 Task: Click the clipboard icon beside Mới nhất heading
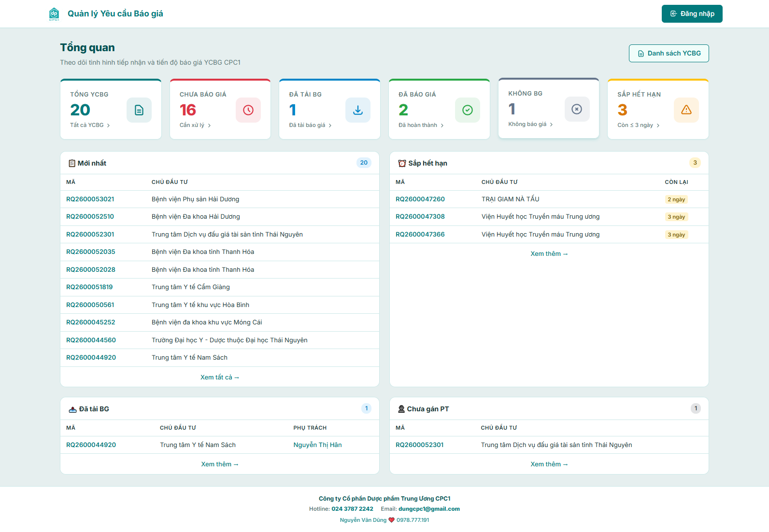click(x=72, y=163)
